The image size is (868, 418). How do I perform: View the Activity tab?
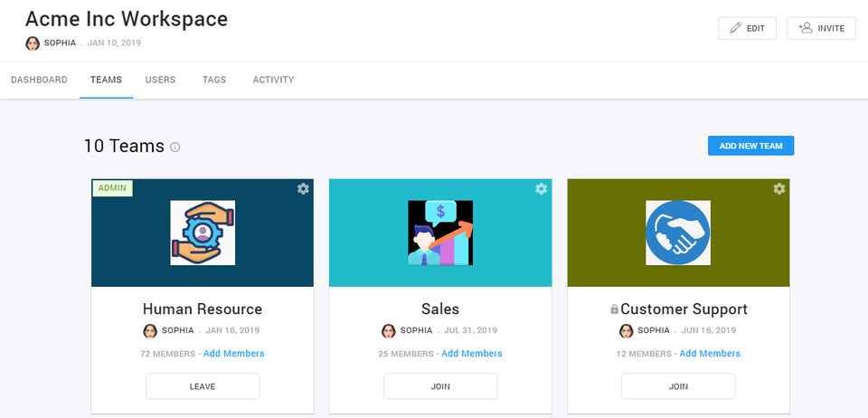(273, 80)
